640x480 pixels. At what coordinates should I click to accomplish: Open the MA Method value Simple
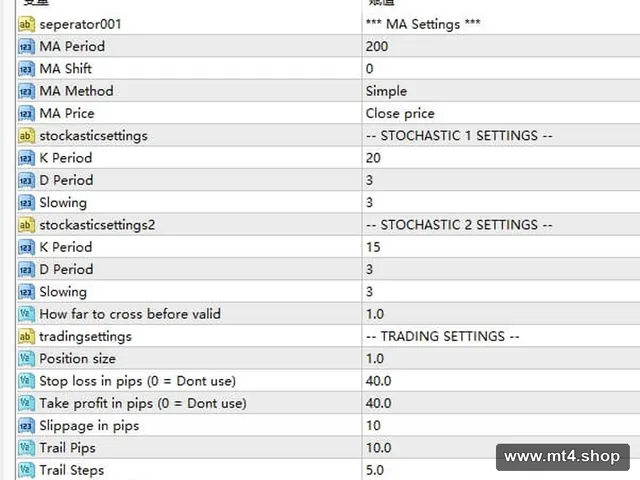pos(501,91)
